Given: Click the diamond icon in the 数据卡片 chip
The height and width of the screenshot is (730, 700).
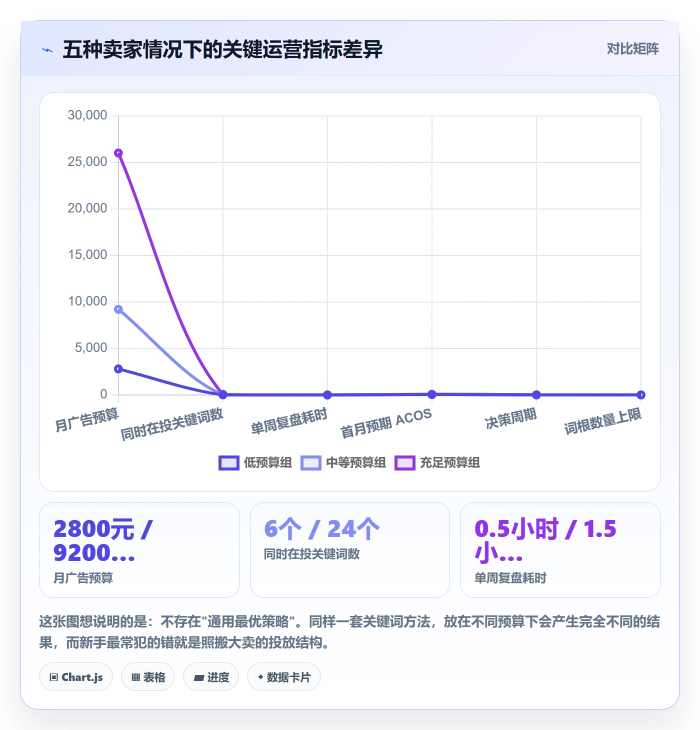Looking at the screenshot, I should pos(260,677).
